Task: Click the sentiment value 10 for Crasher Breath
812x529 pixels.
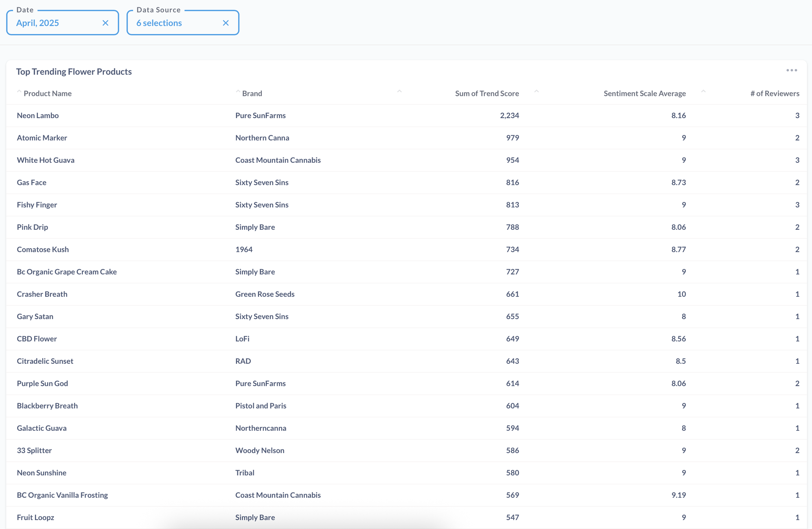Action: point(682,294)
